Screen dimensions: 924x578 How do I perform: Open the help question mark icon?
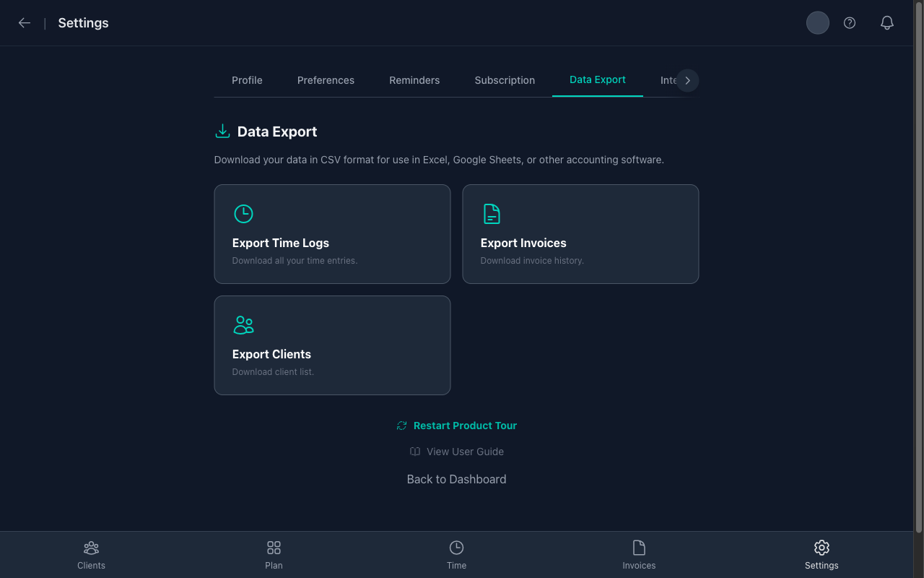[849, 22]
